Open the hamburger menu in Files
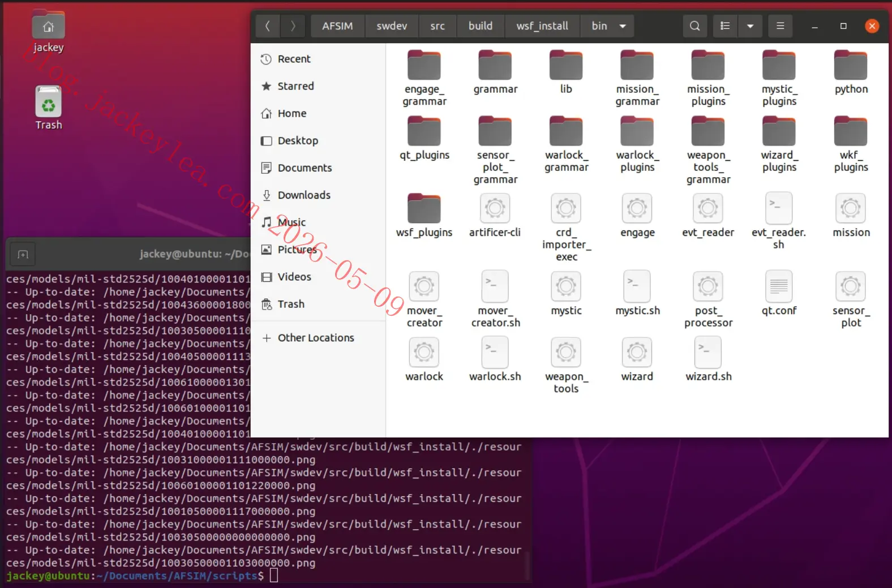Viewport: 892px width, 588px height. 780,26
